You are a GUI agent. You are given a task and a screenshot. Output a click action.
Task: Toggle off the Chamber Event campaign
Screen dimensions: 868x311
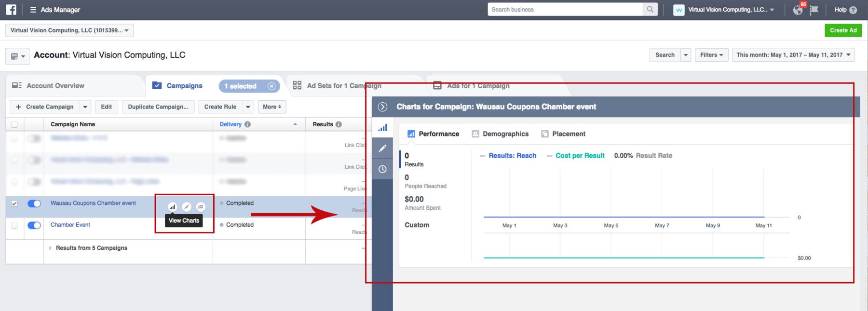pyautogui.click(x=34, y=225)
